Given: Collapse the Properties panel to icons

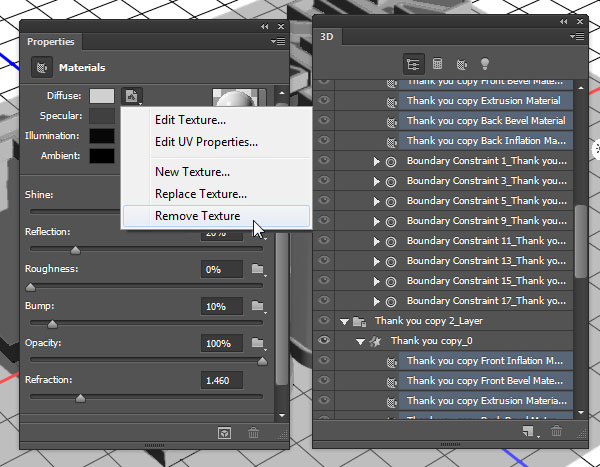Looking at the screenshot, I should 264,26.
